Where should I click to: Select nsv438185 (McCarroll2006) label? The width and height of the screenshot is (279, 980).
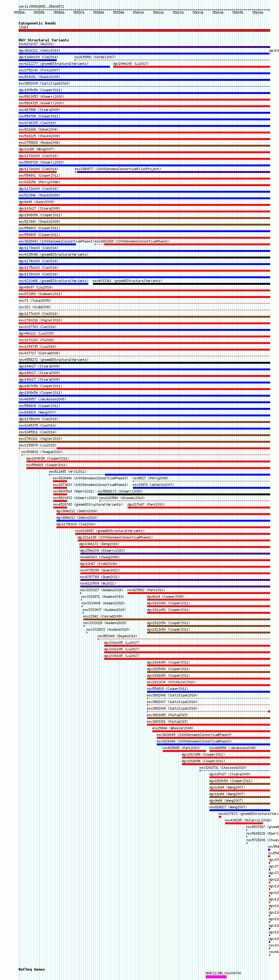[x=248, y=820]
